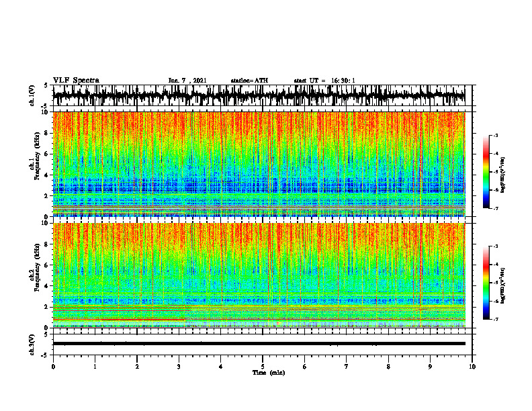Click the "ch.1(V)" waveform axis label
Viewport: 532px width, 411px height.
point(32,95)
